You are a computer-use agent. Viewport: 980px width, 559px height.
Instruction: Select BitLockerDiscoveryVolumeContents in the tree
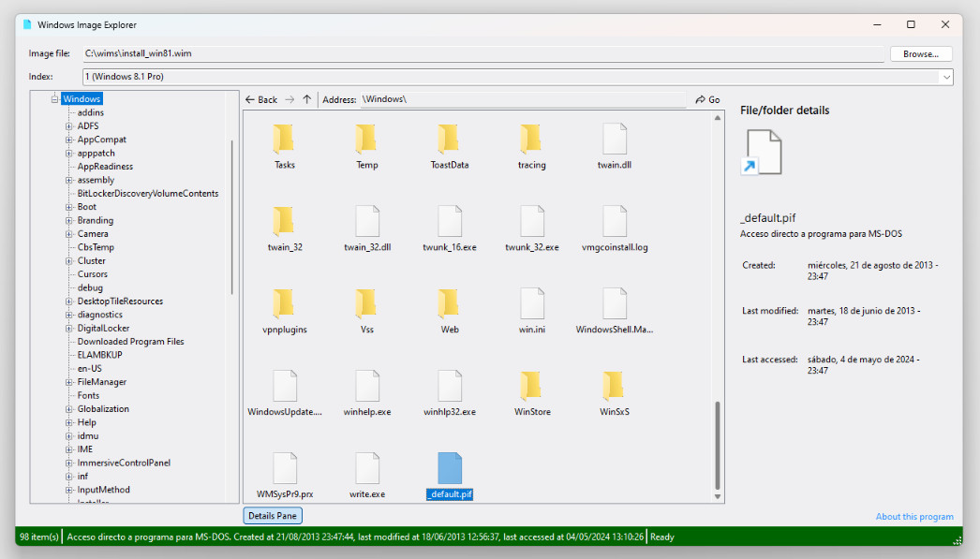tap(148, 194)
